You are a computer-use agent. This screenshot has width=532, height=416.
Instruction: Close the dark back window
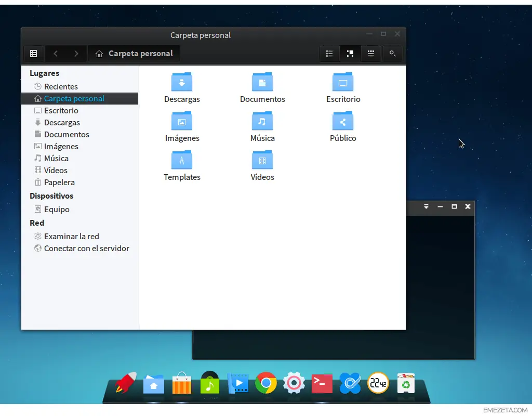[468, 206]
